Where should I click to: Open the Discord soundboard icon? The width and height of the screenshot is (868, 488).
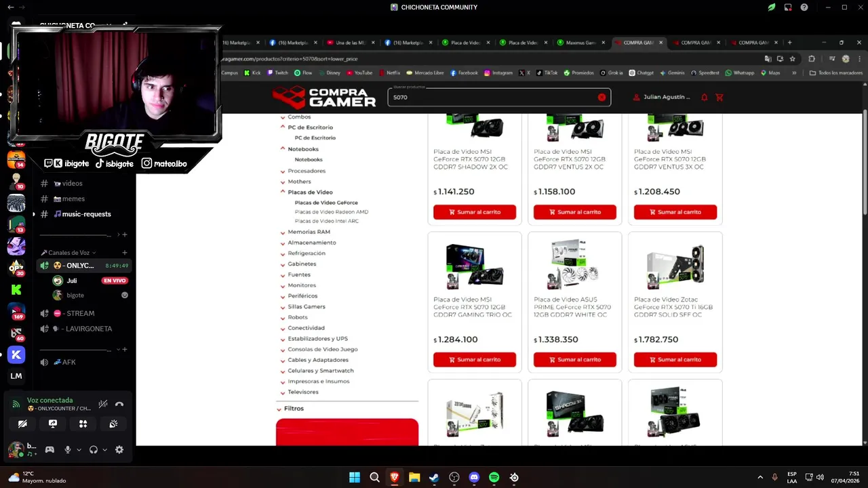pos(113,424)
